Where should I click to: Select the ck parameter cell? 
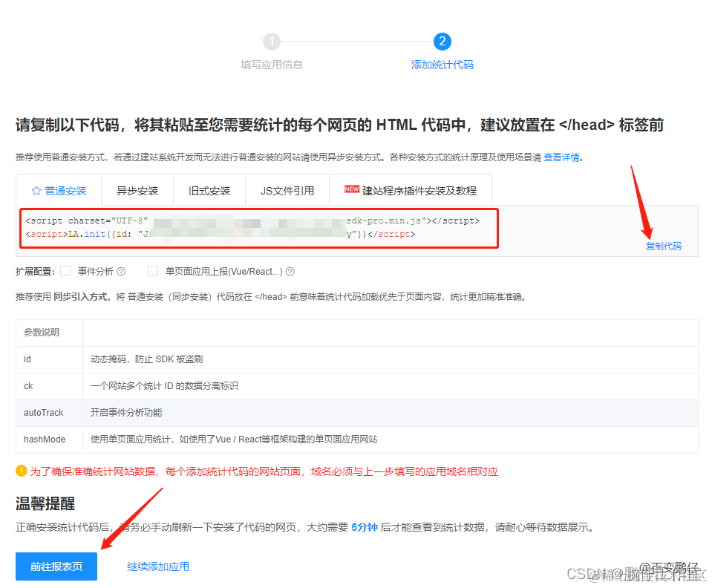pos(49,386)
